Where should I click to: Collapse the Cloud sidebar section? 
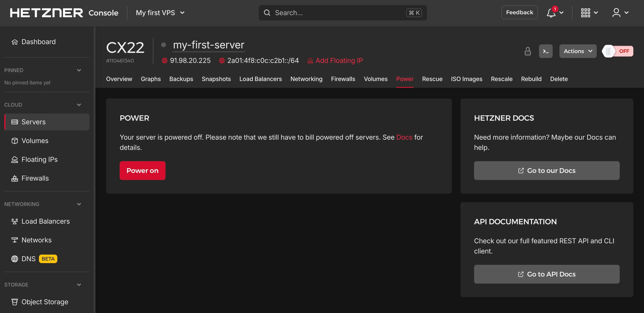point(79,105)
